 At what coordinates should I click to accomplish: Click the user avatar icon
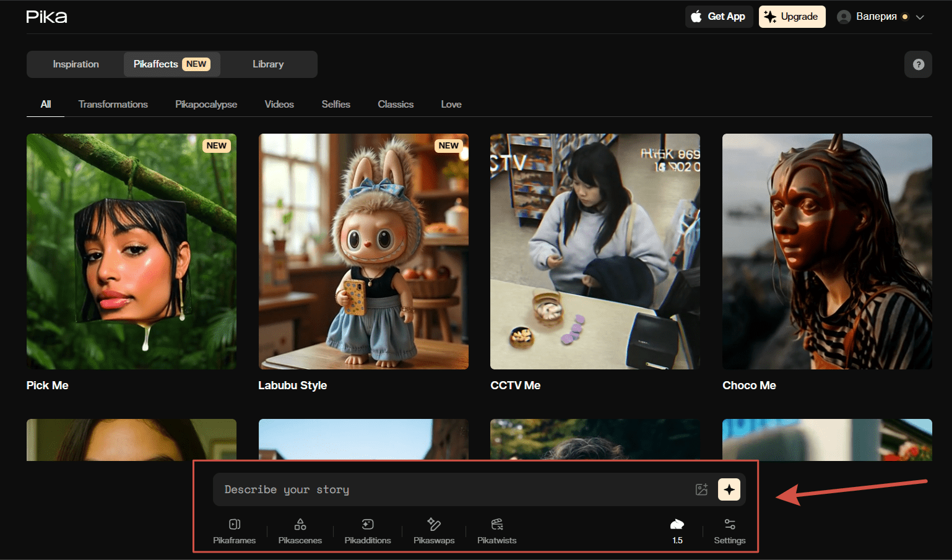[x=844, y=17]
